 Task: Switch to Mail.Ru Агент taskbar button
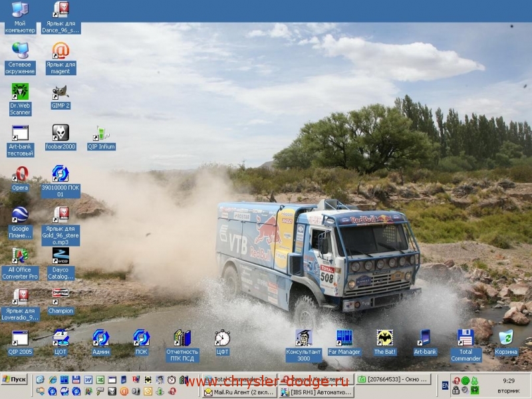tap(239, 392)
